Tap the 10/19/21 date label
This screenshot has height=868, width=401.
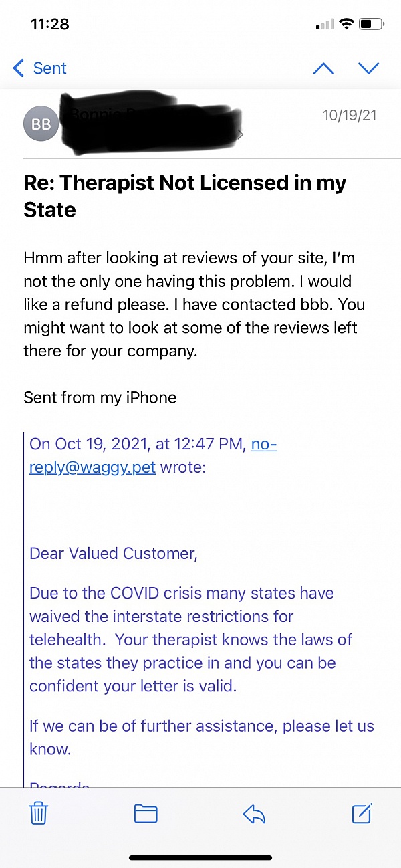[350, 116]
